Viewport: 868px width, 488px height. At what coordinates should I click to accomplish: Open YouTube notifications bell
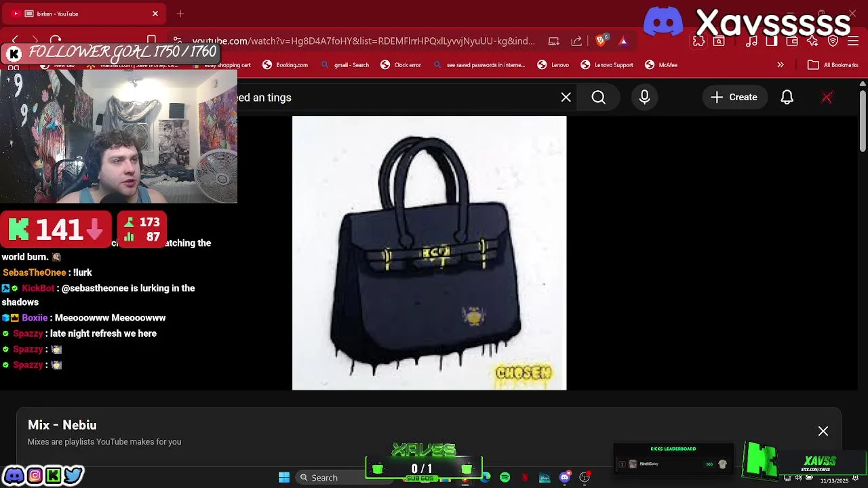pyautogui.click(x=787, y=98)
